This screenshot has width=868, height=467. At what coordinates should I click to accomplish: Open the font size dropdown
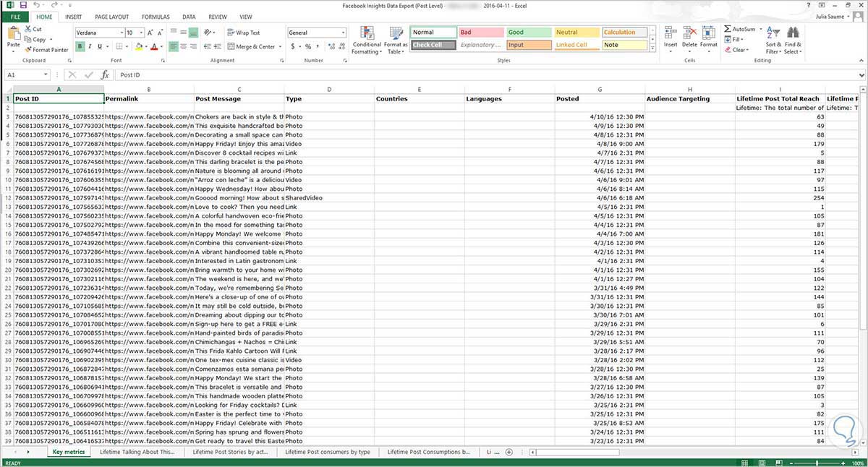tap(141, 33)
